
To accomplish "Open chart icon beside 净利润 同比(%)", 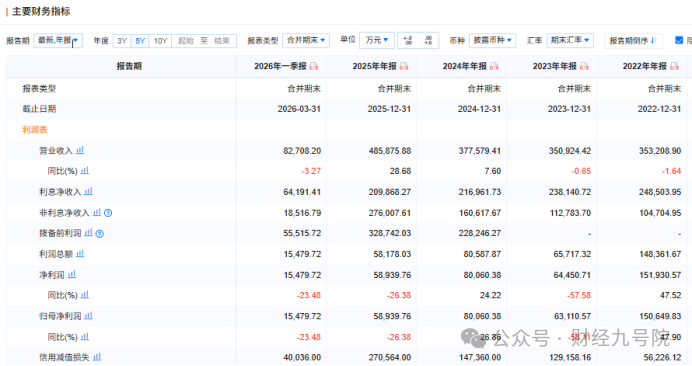I will pos(85,294).
